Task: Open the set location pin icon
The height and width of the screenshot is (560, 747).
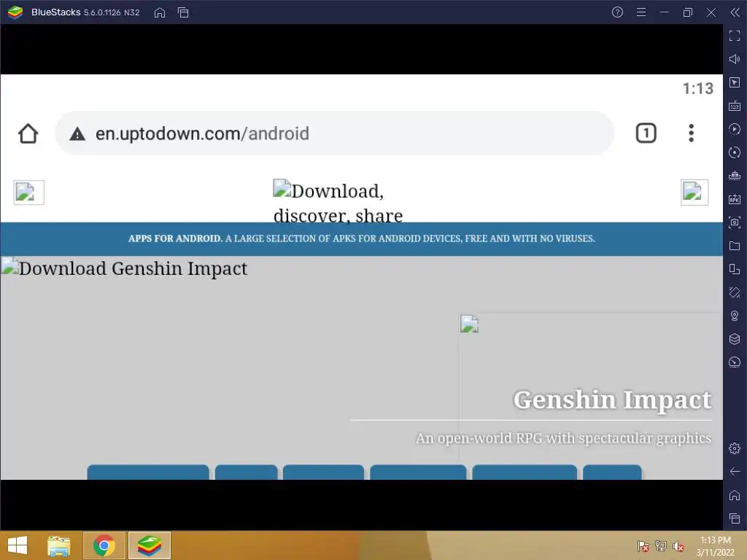Action: (x=734, y=316)
